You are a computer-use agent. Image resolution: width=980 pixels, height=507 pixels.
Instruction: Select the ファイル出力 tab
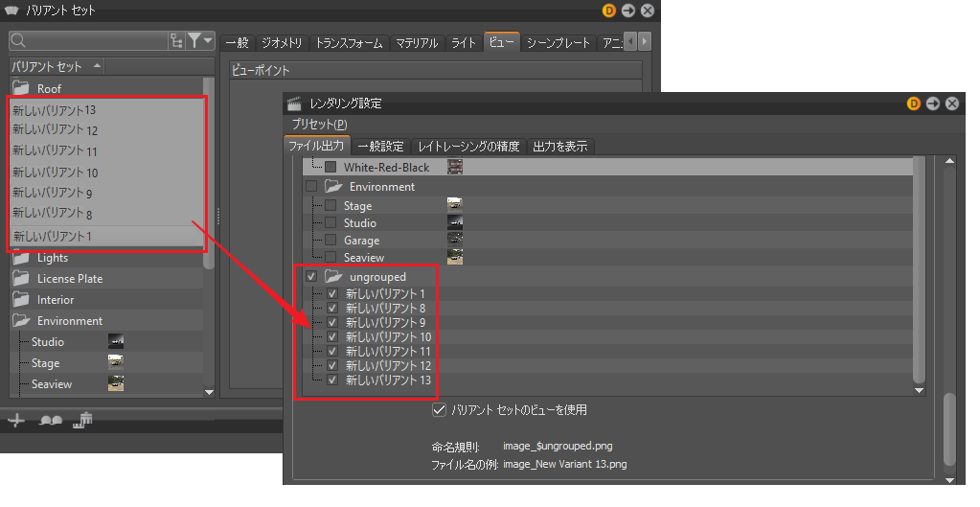pyautogui.click(x=316, y=146)
